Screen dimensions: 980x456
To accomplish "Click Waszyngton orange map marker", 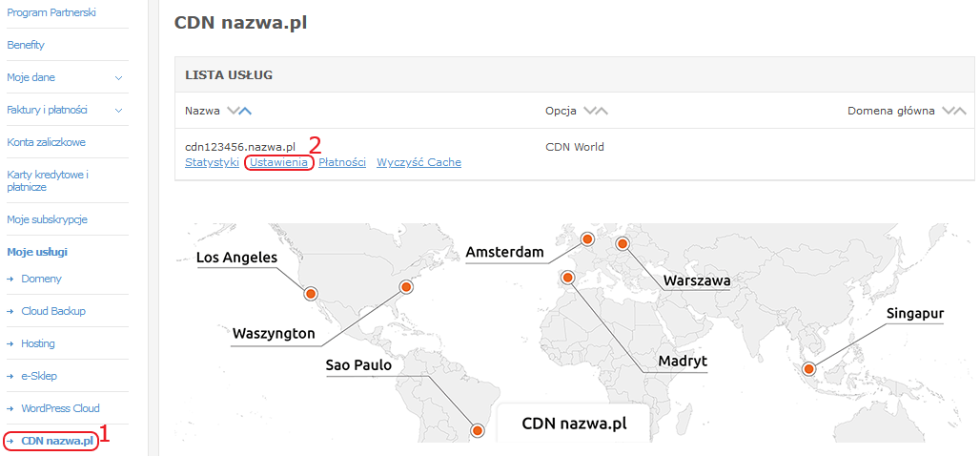I will 405,287.
